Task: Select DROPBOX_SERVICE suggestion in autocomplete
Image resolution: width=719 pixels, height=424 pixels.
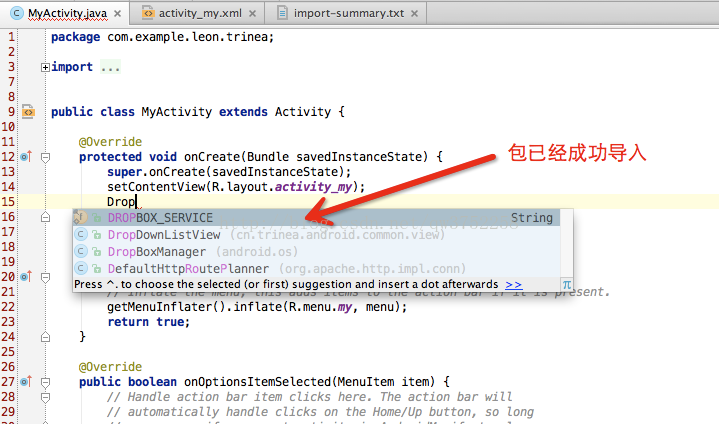Action: (316, 218)
